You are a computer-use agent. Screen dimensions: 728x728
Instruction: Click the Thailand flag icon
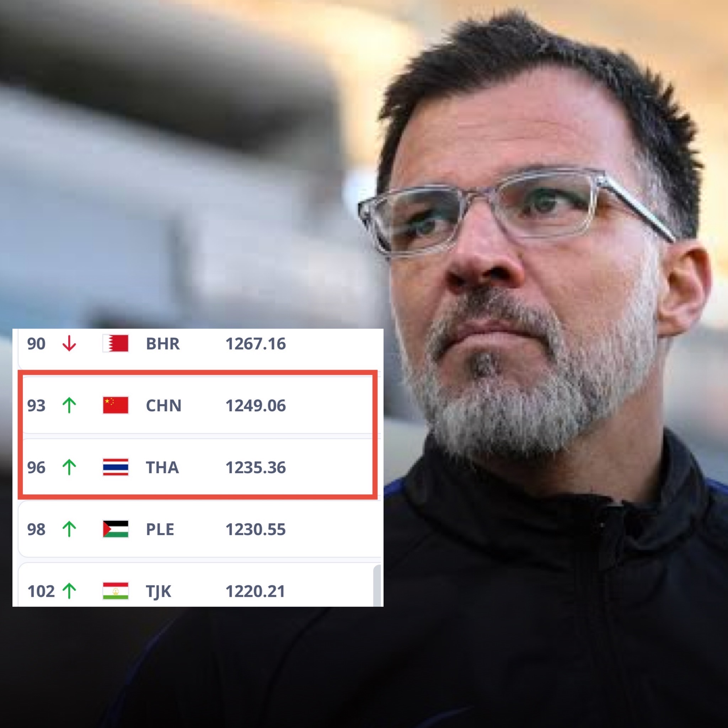coord(116,467)
